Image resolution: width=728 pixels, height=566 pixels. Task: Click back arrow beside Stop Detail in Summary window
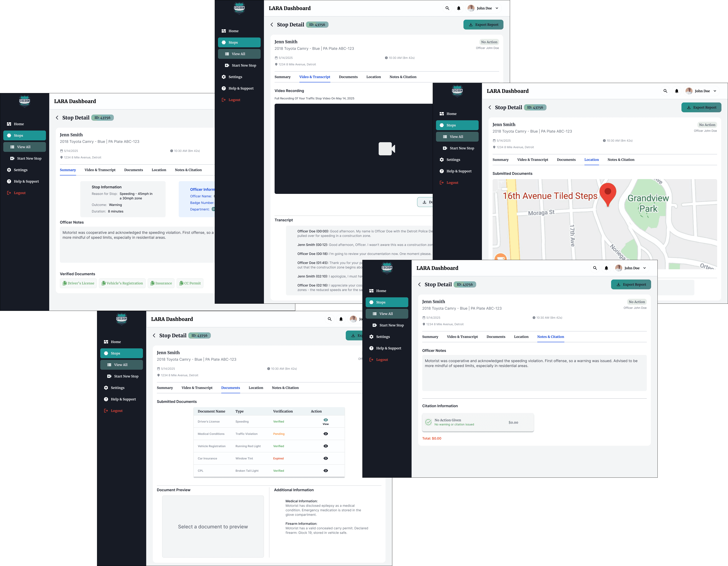[x=57, y=118]
